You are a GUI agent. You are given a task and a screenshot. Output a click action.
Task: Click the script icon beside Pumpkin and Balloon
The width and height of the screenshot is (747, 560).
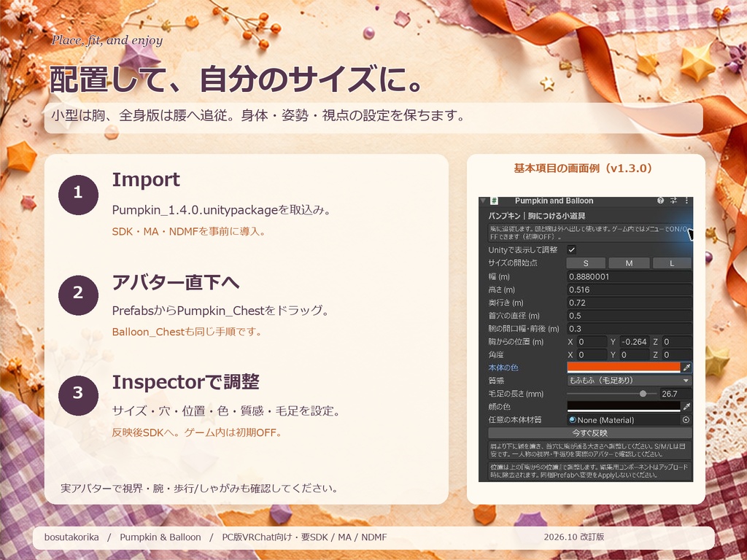(x=495, y=201)
